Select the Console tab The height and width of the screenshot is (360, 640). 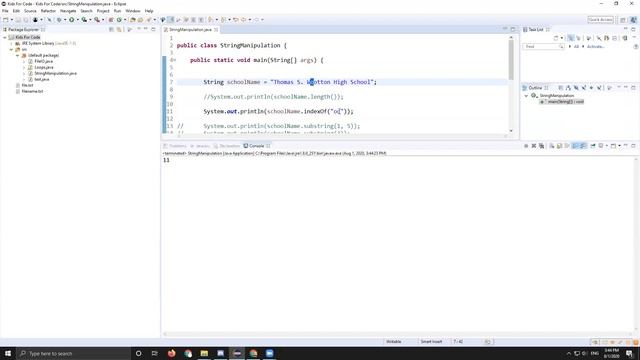[257, 146]
